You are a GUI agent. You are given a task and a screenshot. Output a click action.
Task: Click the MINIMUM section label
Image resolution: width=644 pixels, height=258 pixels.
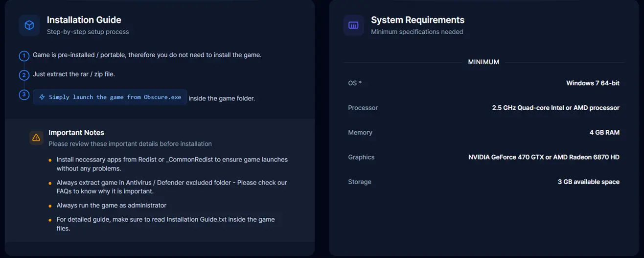coord(483,62)
